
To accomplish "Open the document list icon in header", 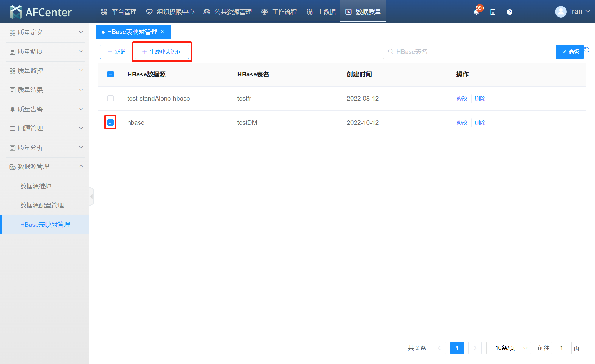I will (x=493, y=12).
